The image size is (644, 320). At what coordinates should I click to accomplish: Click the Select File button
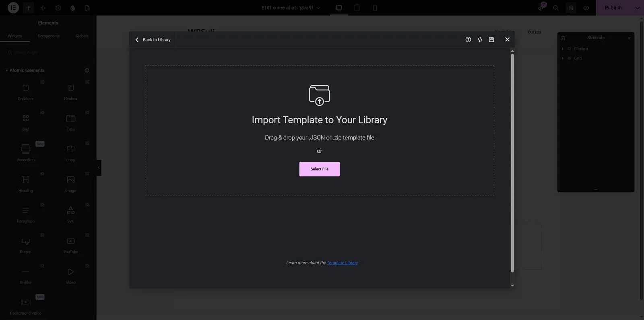coord(320,169)
